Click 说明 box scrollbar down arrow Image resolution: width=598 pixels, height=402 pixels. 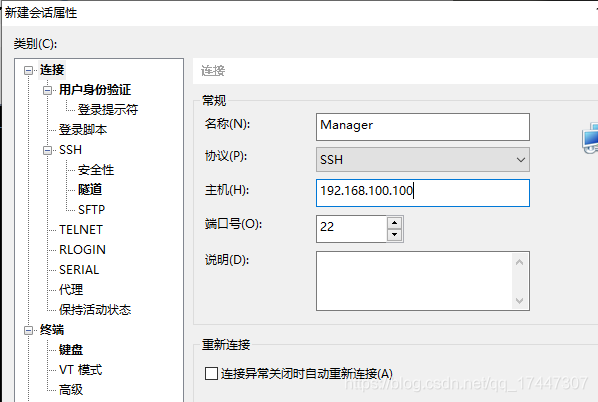point(519,301)
